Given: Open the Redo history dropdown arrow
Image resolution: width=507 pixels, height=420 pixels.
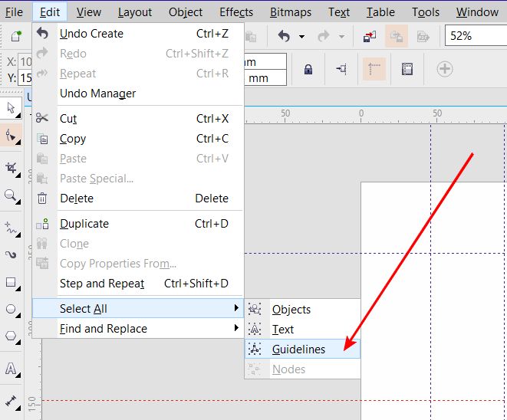Looking at the screenshot, I should pyautogui.click(x=341, y=37).
